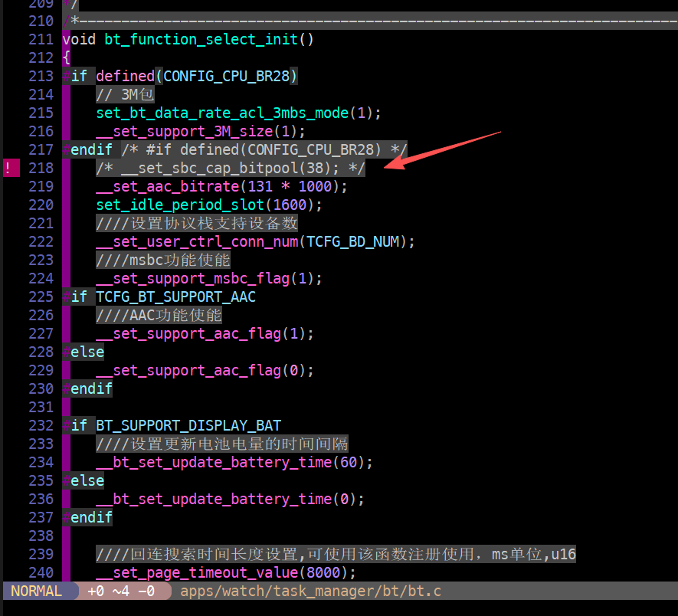Click the __bt_set_update_battery_time(60) call
678x616 pixels.
pyautogui.click(x=234, y=462)
